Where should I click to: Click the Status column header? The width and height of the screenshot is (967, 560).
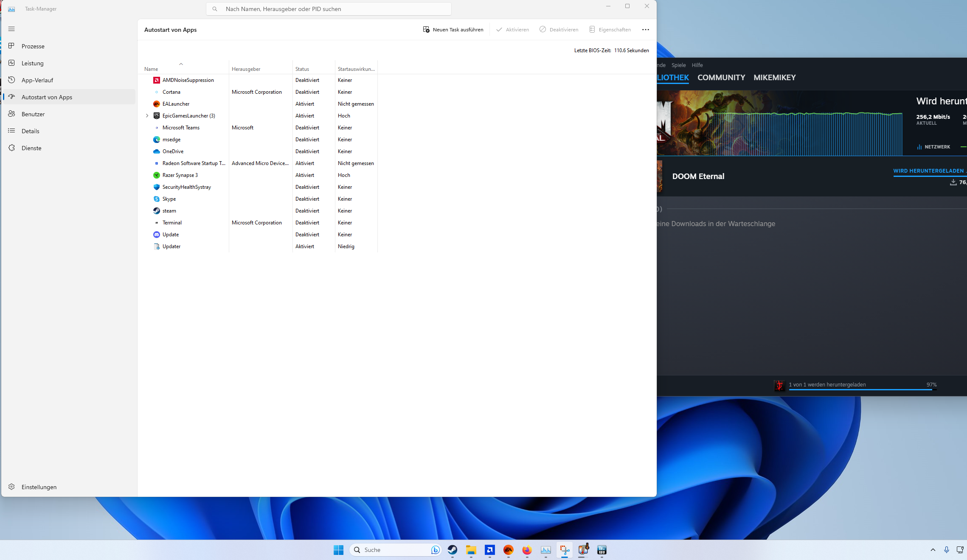(x=302, y=69)
